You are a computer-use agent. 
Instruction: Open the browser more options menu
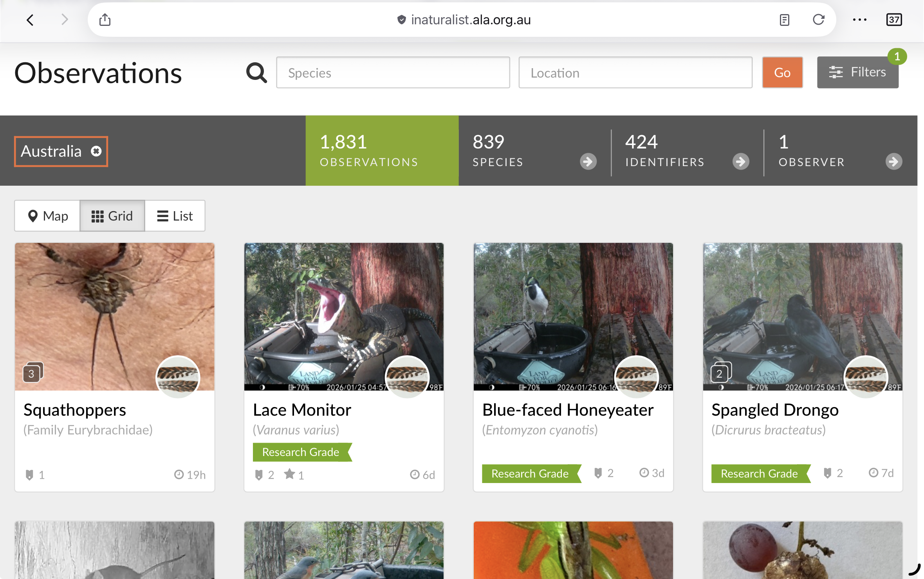(x=859, y=20)
